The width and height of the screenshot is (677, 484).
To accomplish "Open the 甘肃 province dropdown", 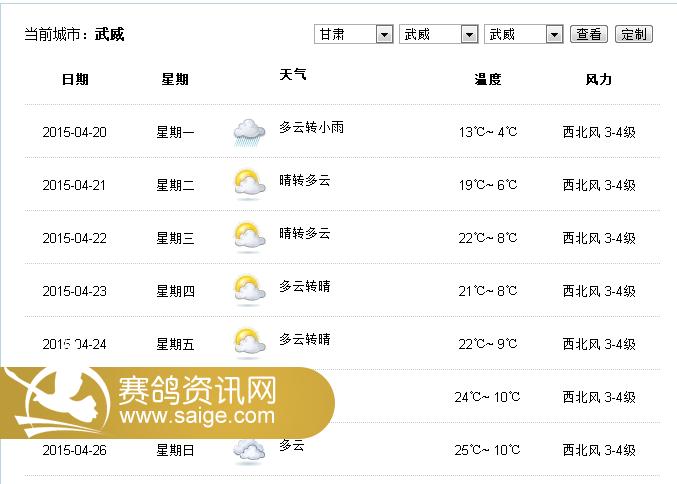I will [354, 34].
